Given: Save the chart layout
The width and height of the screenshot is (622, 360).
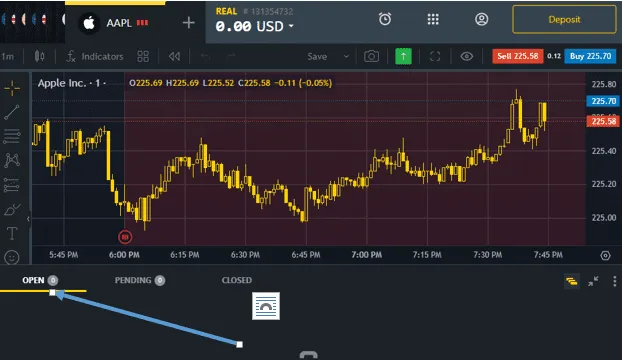Looking at the screenshot, I should [x=317, y=56].
